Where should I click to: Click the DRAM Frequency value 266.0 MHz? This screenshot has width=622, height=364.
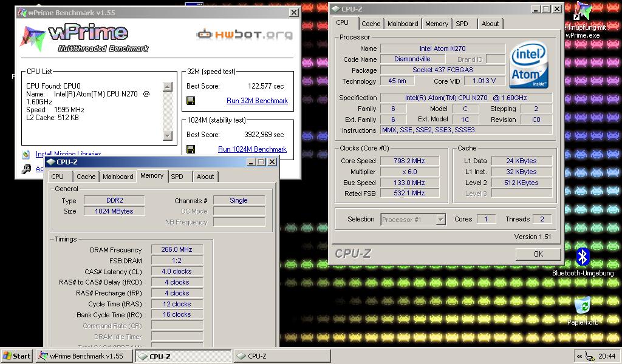click(x=177, y=249)
